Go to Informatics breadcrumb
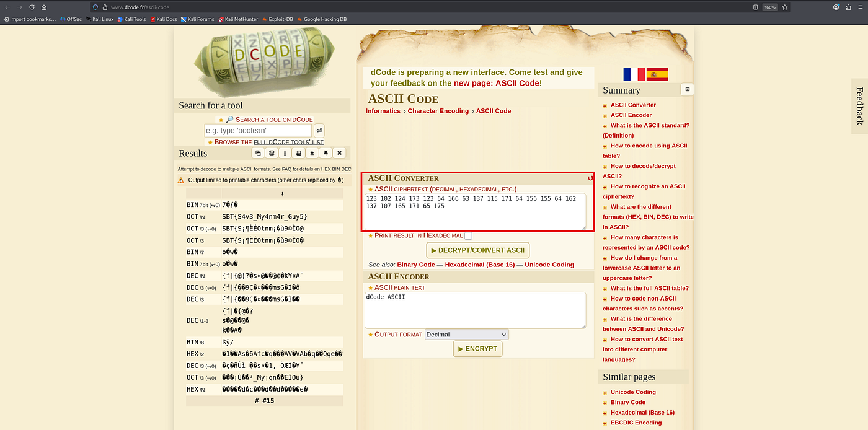The image size is (868, 430). [383, 111]
